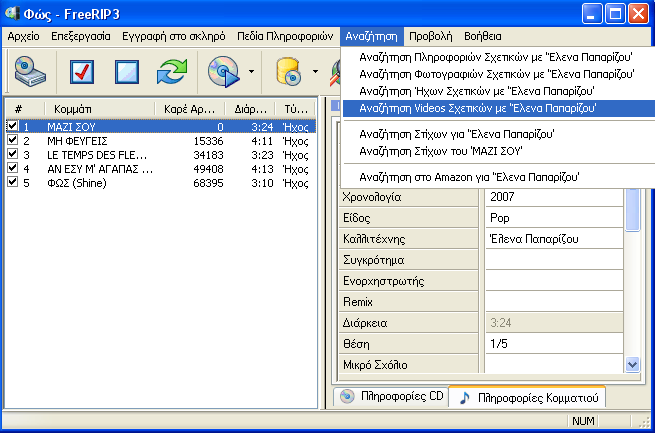
Task: Uncheck track 5 ΦΩΣ (Shine) checkbox
Action: (13, 182)
